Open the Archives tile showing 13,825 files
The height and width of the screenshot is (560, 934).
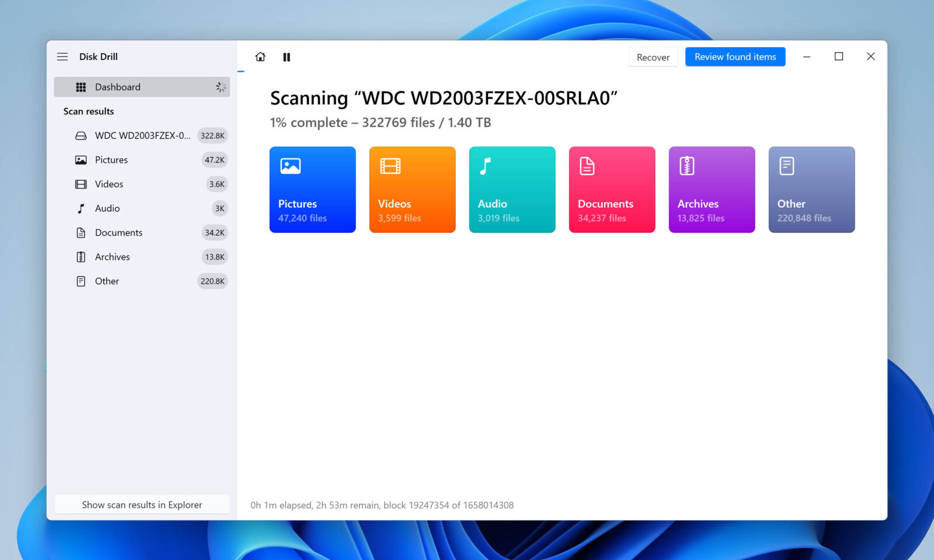(x=711, y=190)
